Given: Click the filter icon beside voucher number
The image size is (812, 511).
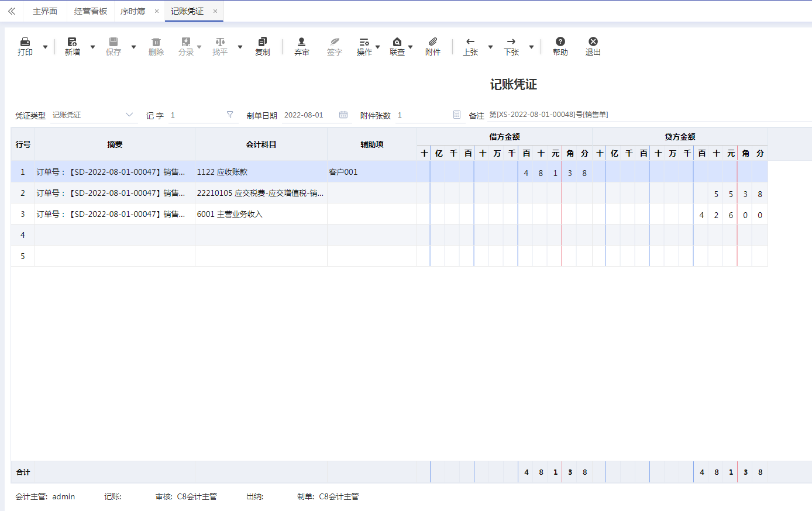Looking at the screenshot, I should (230, 115).
